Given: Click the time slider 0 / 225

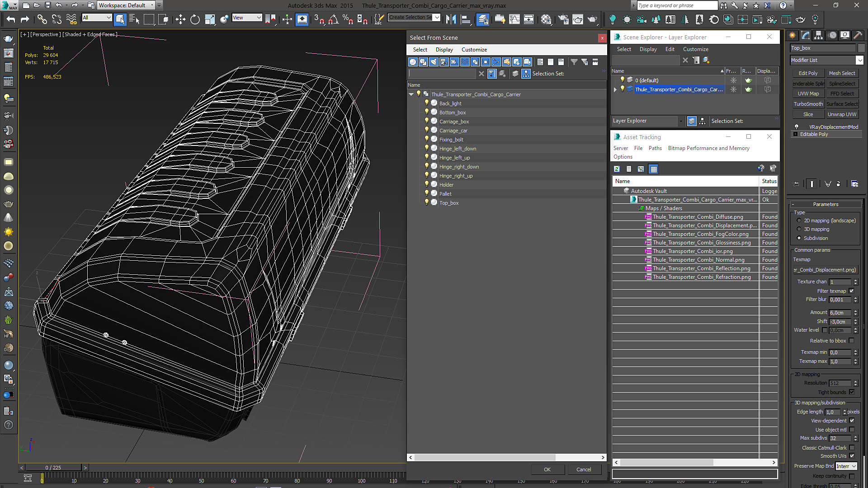Looking at the screenshot, I should pos(53,468).
